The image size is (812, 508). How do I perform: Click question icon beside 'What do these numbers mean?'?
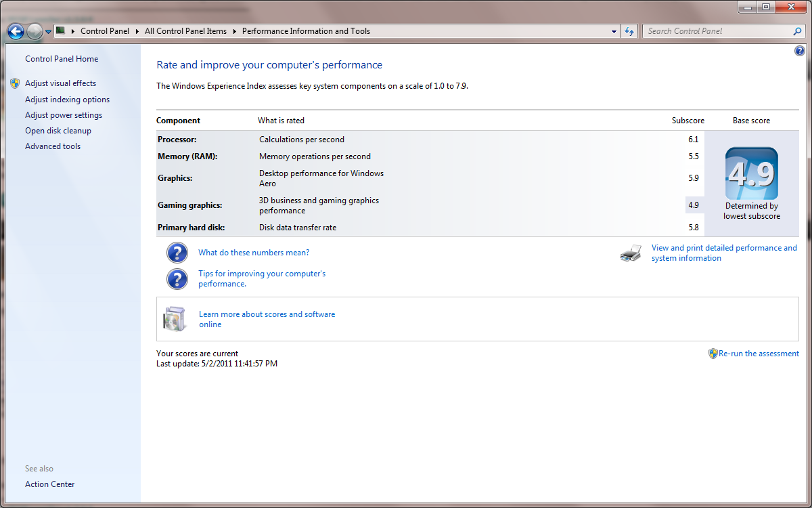pos(177,253)
